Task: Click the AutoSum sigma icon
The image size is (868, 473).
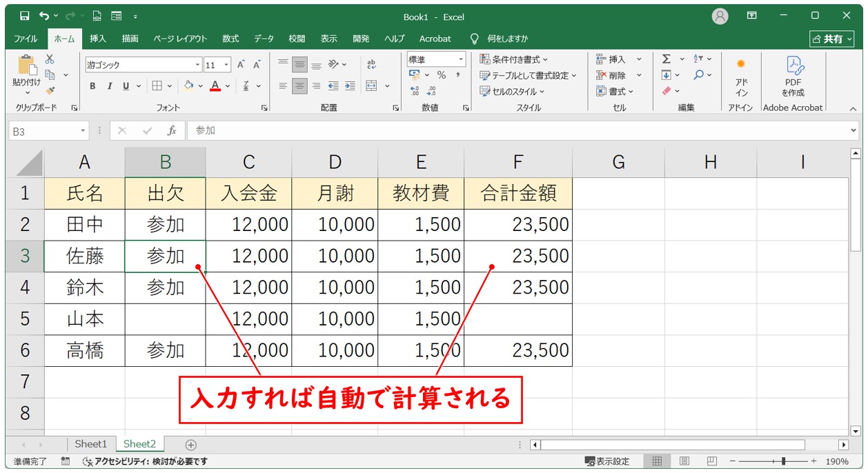Action: (667, 59)
